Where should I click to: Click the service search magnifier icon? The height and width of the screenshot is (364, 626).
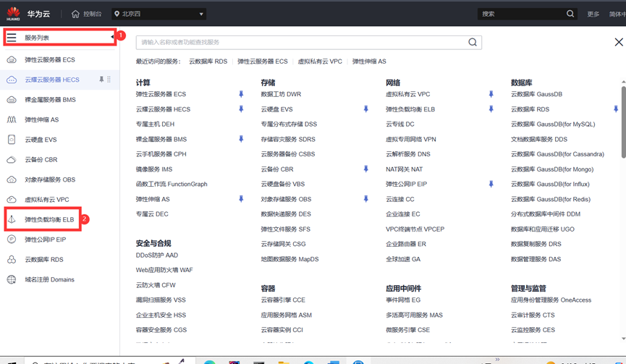[x=473, y=42]
